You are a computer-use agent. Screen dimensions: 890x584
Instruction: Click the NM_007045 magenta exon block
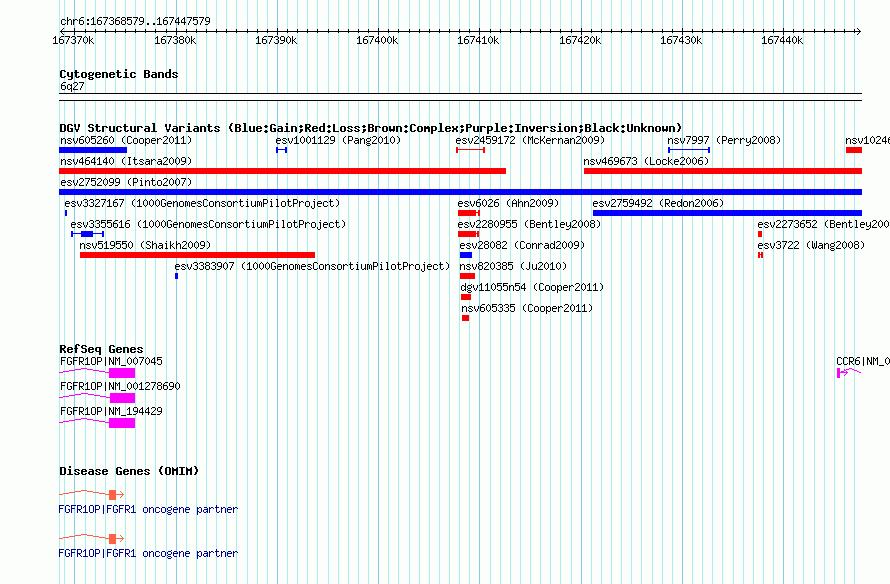pyautogui.click(x=122, y=373)
